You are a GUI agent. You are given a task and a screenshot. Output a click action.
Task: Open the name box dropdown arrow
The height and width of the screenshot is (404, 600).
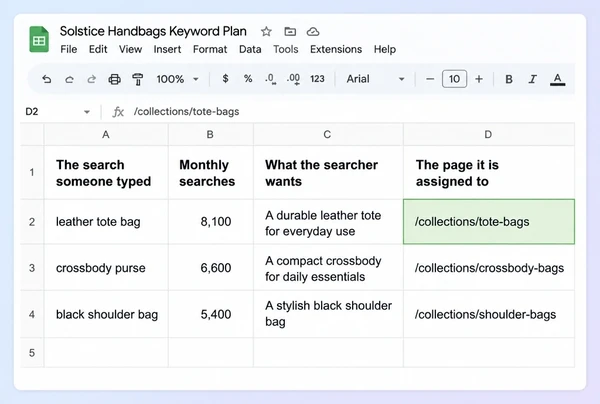click(87, 112)
